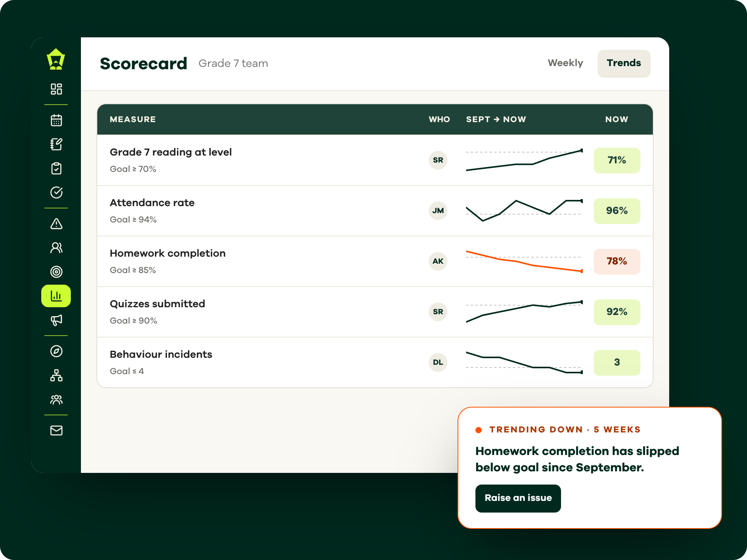Open the org chart hierarchy icon
Viewport: 747px width, 560px height.
coord(56,375)
